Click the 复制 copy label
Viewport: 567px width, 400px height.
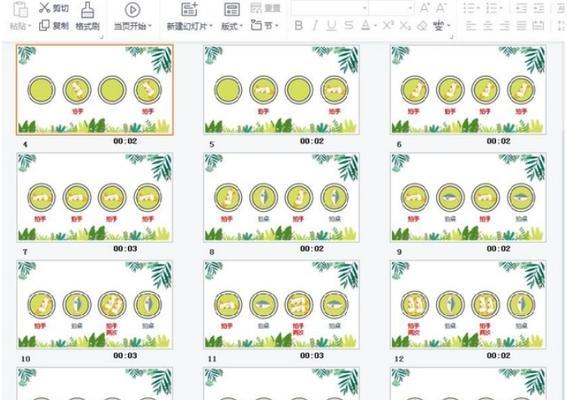tap(60, 26)
